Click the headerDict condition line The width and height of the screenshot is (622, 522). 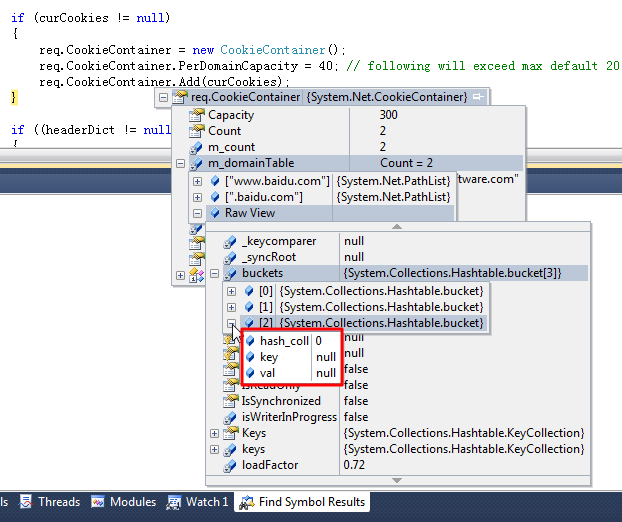[x=91, y=130]
